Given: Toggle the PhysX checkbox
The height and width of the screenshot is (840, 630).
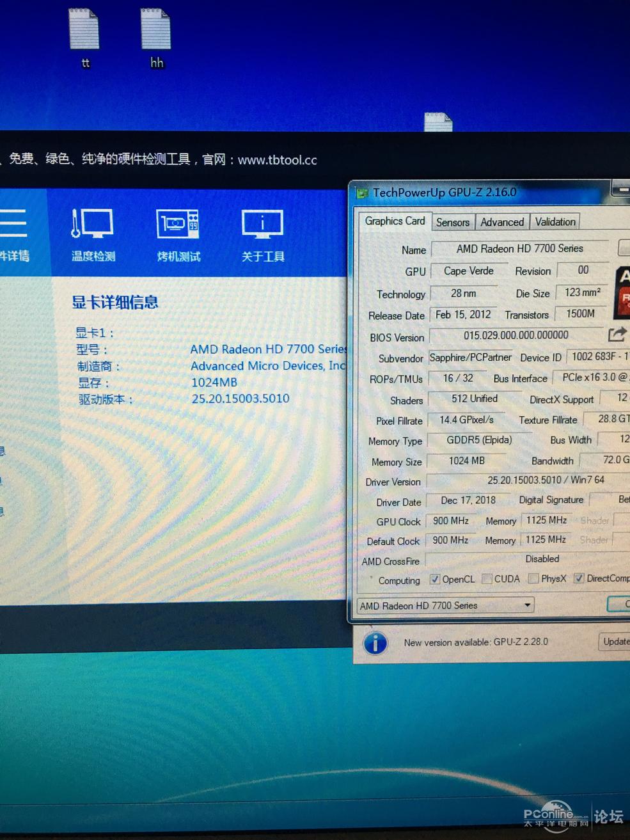Looking at the screenshot, I should click(533, 578).
